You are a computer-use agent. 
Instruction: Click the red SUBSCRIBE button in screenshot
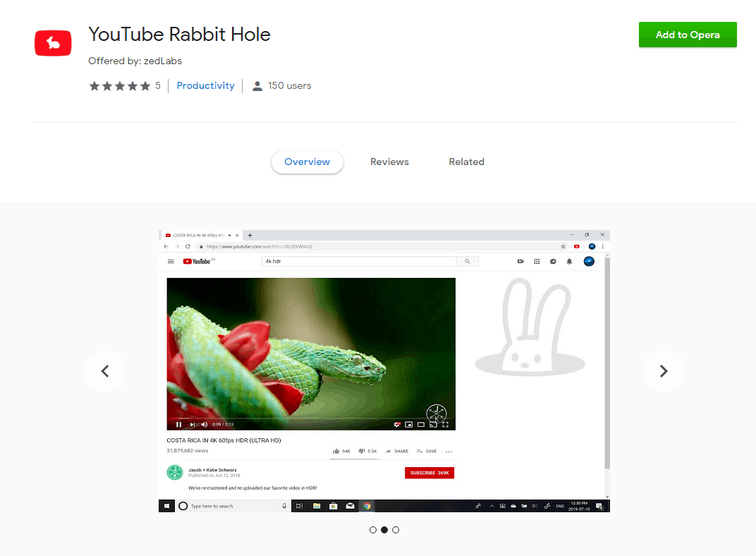coord(429,473)
